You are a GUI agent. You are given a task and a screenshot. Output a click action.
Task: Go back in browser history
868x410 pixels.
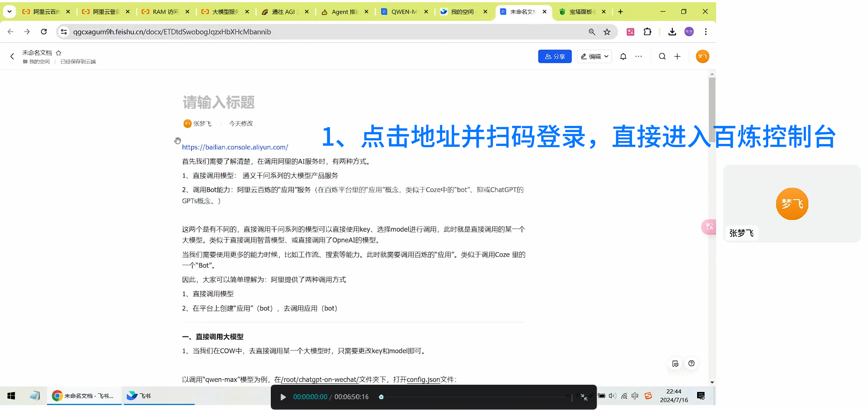click(10, 32)
